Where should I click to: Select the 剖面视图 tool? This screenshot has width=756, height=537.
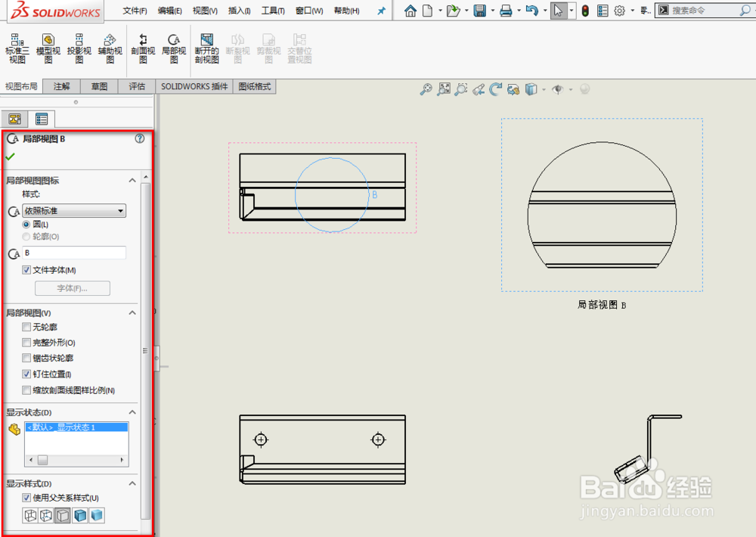(x=143, y=47)
